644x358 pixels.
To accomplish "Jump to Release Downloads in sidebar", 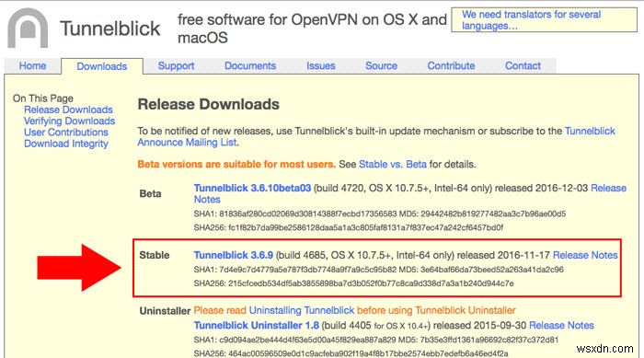I will pos(68,110).
